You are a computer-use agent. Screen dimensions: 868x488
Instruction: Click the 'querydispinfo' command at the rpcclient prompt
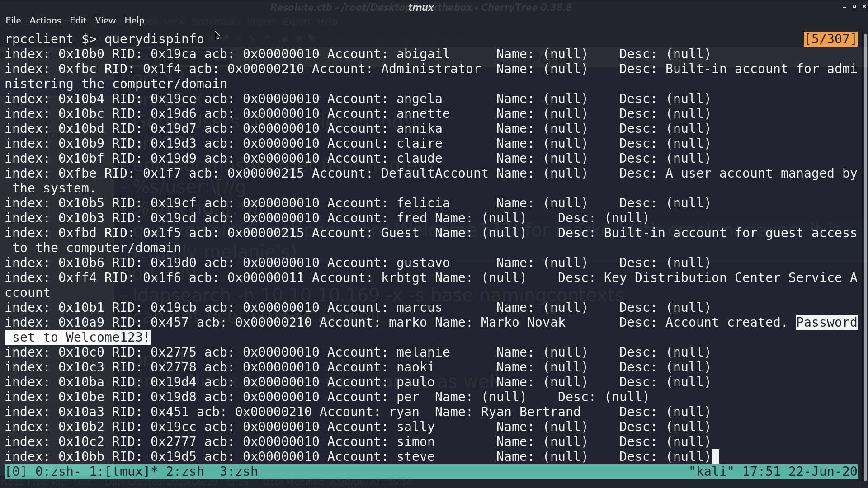pos(154,39)
